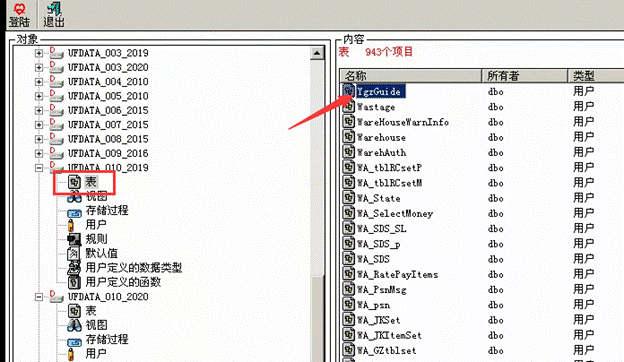Collapse the UFDATA_010_2019 database node
624x362 pixels.
pos(39,167)
